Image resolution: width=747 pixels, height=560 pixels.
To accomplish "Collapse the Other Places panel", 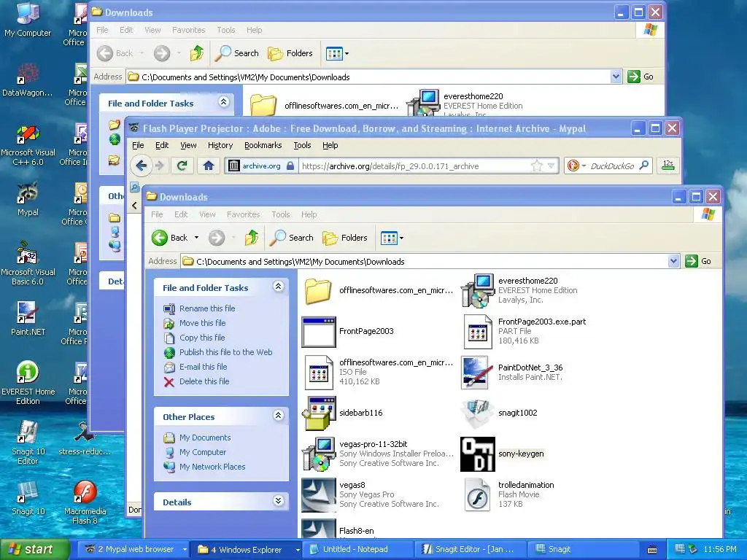I will [x=278, y=415].
